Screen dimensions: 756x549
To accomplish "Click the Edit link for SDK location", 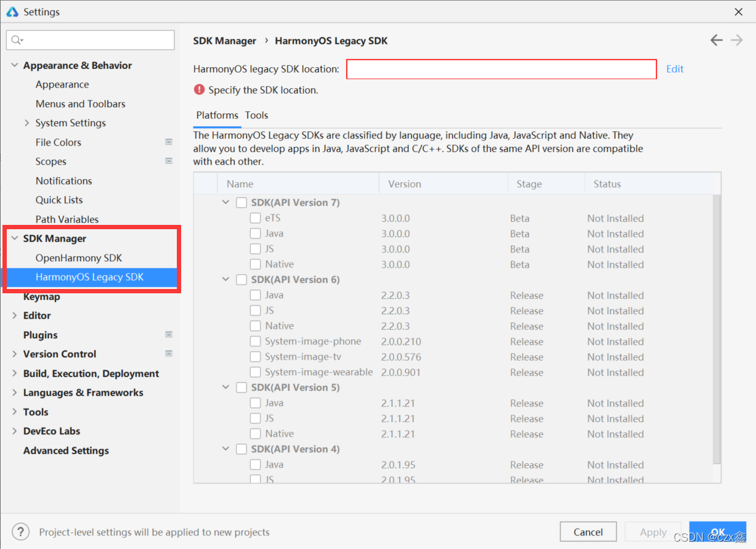I will (675, 69).
